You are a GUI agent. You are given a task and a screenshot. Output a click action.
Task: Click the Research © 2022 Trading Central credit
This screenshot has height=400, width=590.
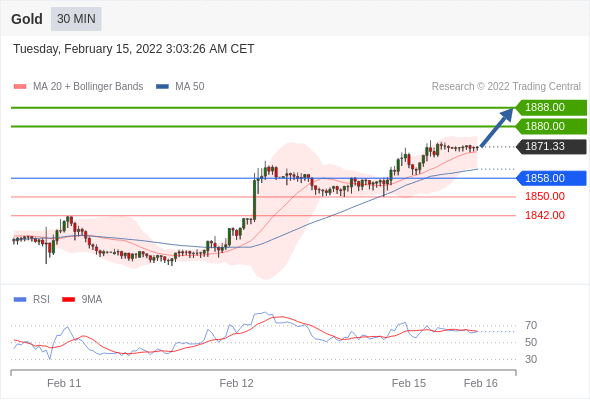pyautogui.click(x=506, y=87)
